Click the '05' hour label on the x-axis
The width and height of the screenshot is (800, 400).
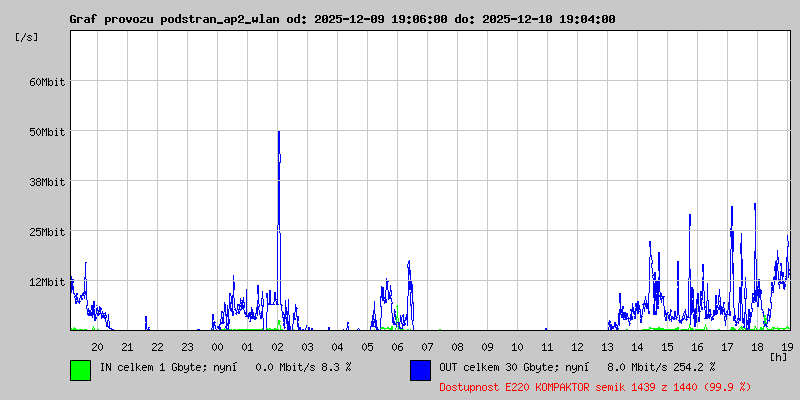[367, 347]
